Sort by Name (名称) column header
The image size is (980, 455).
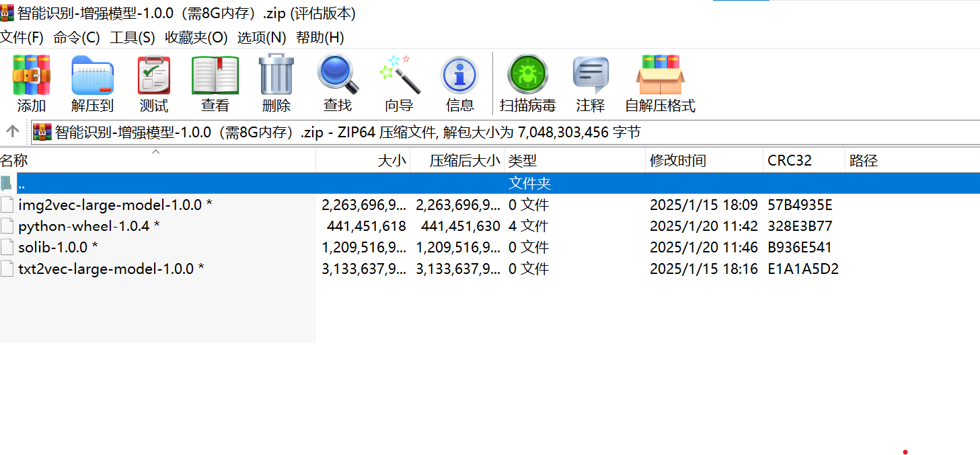tap(157, 160)
